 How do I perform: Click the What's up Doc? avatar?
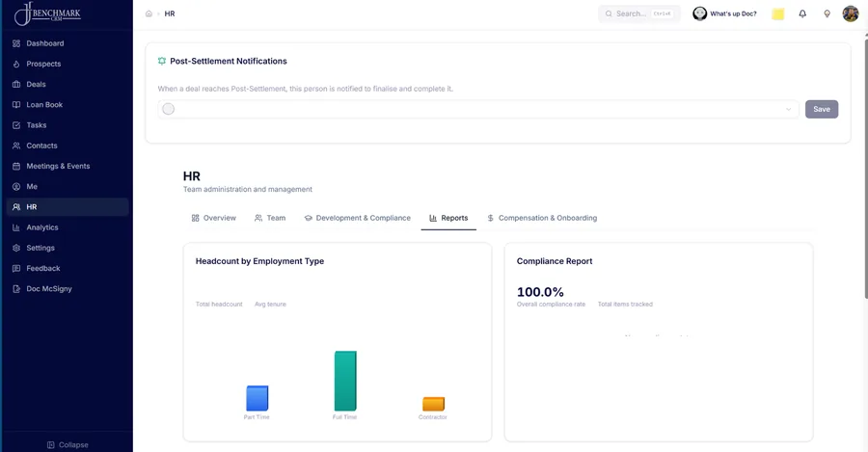pyautogui.click(x=700, y=13)
